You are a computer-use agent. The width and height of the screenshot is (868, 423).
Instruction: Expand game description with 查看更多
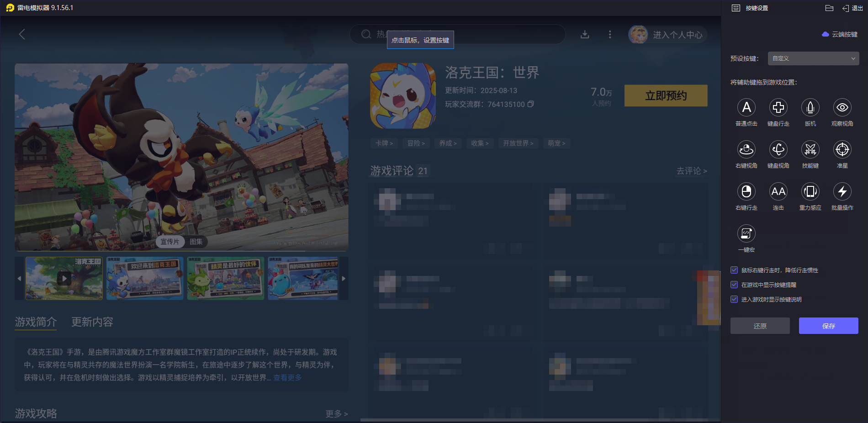click(287, 378)
